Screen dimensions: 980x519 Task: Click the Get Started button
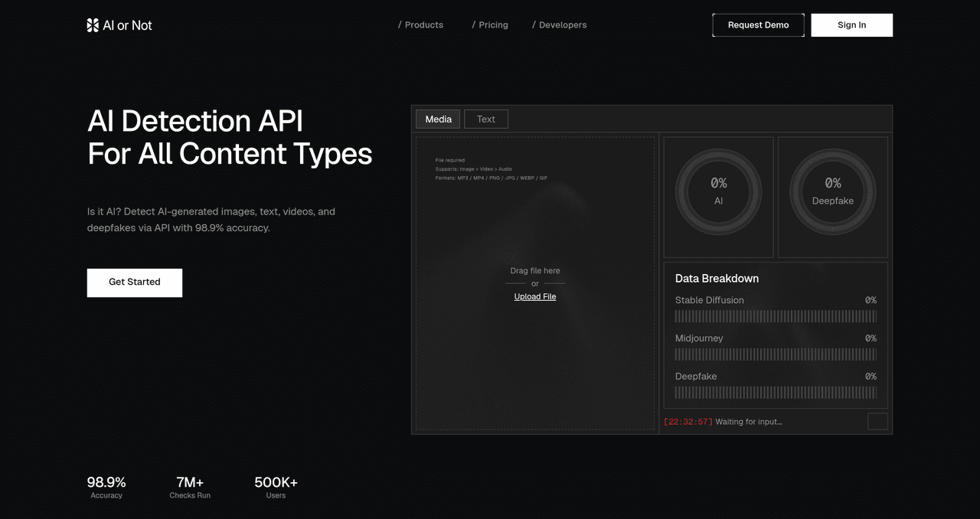coord(135,282)
